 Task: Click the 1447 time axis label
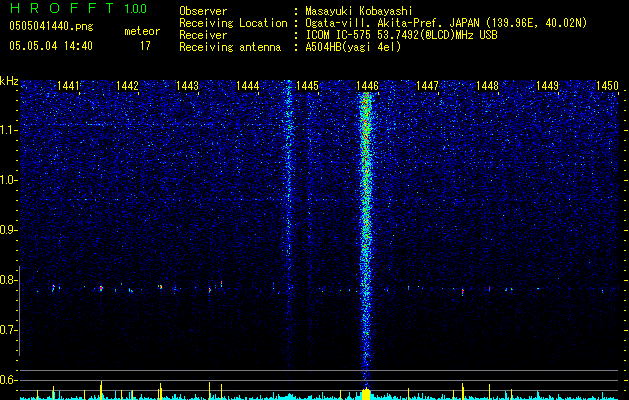tap(427, 85)
